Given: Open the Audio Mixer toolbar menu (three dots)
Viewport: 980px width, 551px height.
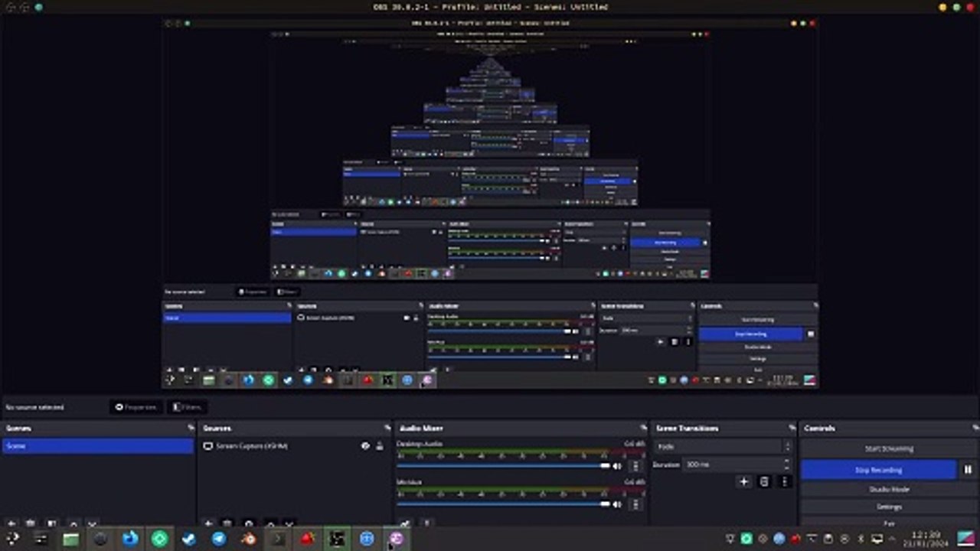Looking at the screenshot, I should pyautogui.click(x=426, y=523).
